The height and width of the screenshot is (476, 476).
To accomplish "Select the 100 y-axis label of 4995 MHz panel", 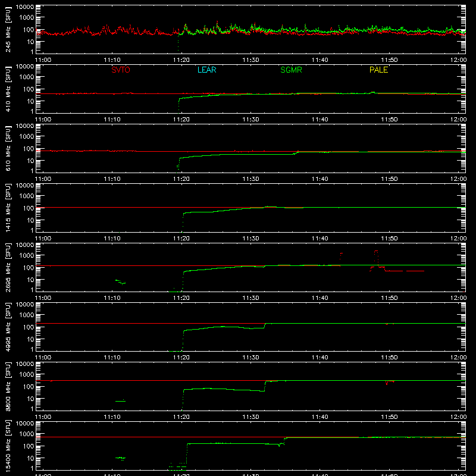I will (29, 327).
